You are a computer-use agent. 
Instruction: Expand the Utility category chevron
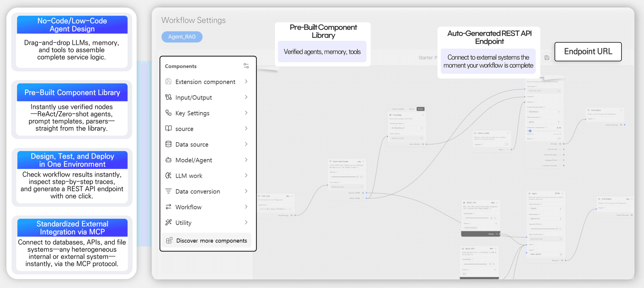coord(246,222)
